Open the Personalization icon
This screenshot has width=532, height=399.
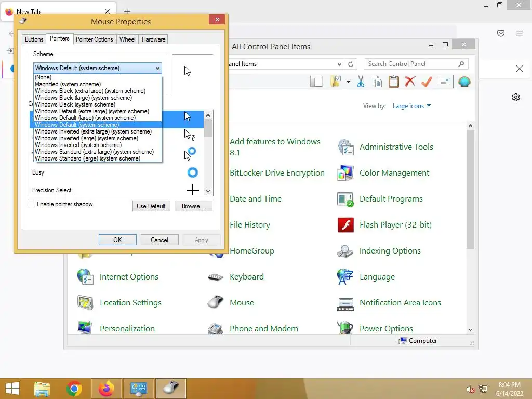pyautogui.click(x=85, y=328)
